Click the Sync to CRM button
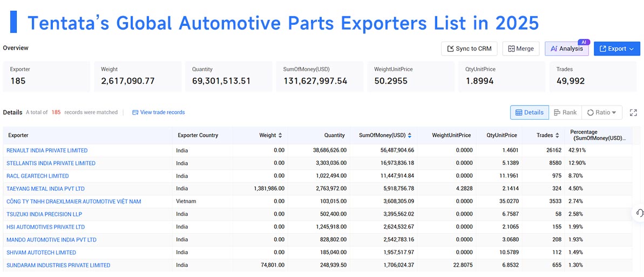Screen dimensions: 644x277 point(469,49)
